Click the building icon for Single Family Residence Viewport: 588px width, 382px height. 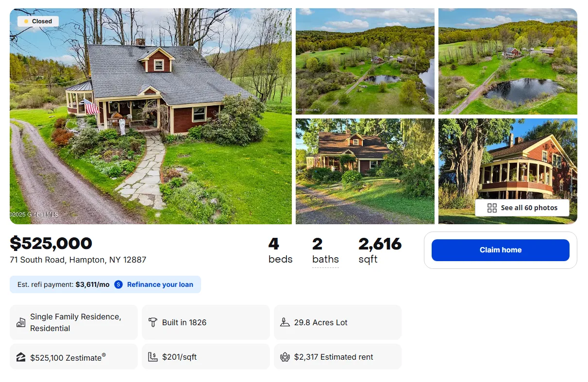(x=21, y=322)
